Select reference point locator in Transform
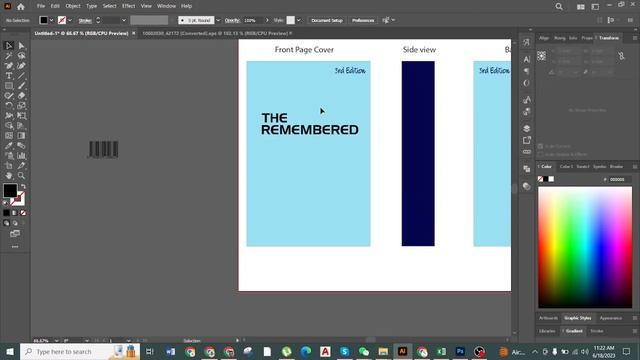The height and width of the screenshot is (360, 640). click(x=542, y=56)
